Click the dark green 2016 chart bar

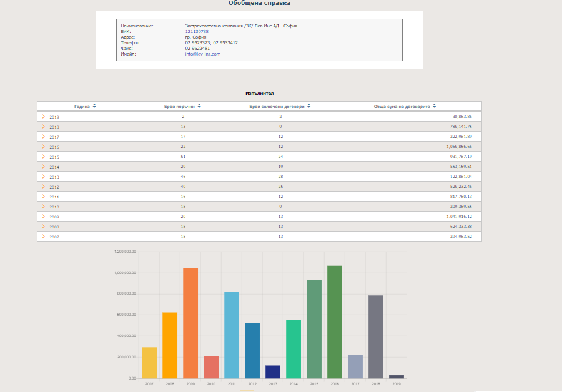pos(335,321)
